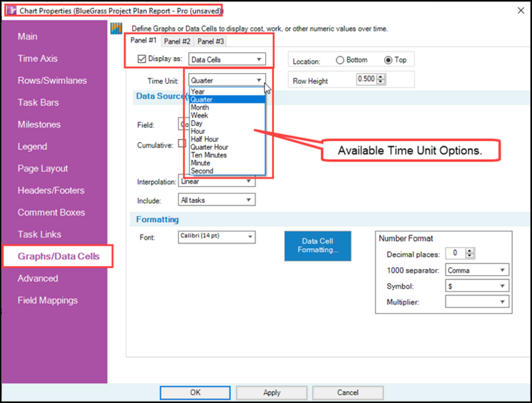Screen dimensions: 532x403
Task: Open the Time Axis settings page
Action: point(38,58)
